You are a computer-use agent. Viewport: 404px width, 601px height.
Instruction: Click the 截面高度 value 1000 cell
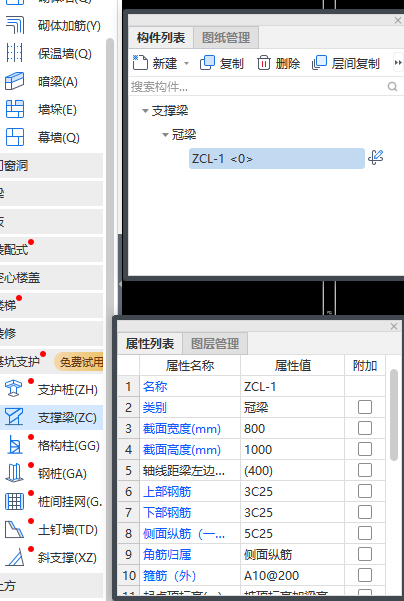(292, 449)
